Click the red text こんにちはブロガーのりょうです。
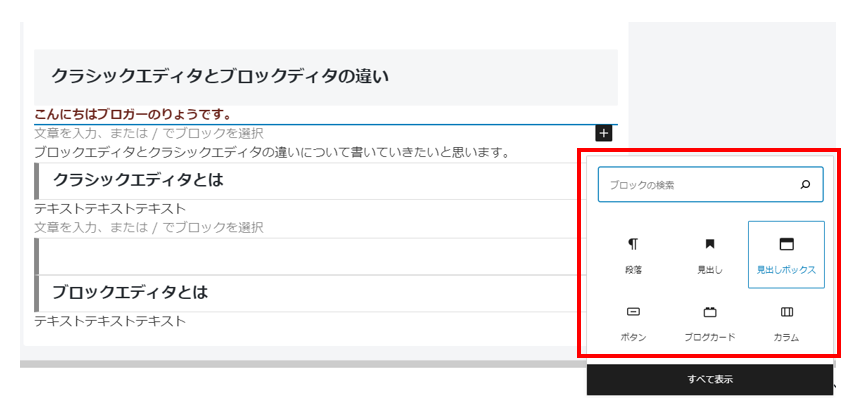The image size is (852, 407). tap(133, 115)
